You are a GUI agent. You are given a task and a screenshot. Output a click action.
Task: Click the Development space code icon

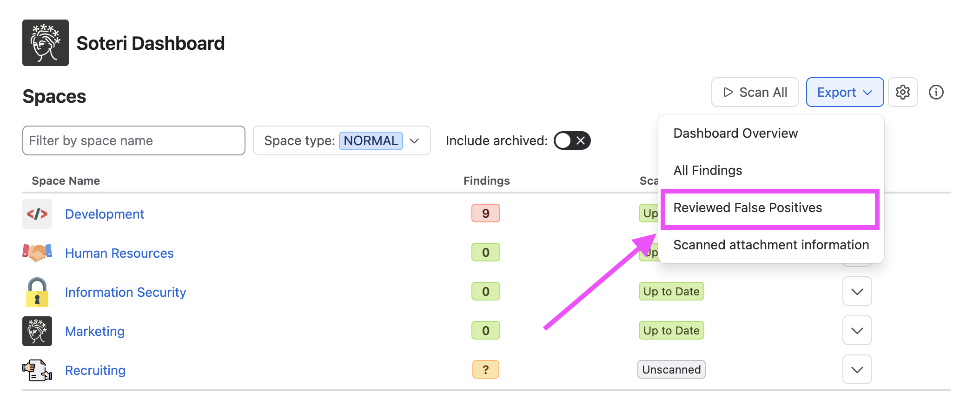[37, 214]
